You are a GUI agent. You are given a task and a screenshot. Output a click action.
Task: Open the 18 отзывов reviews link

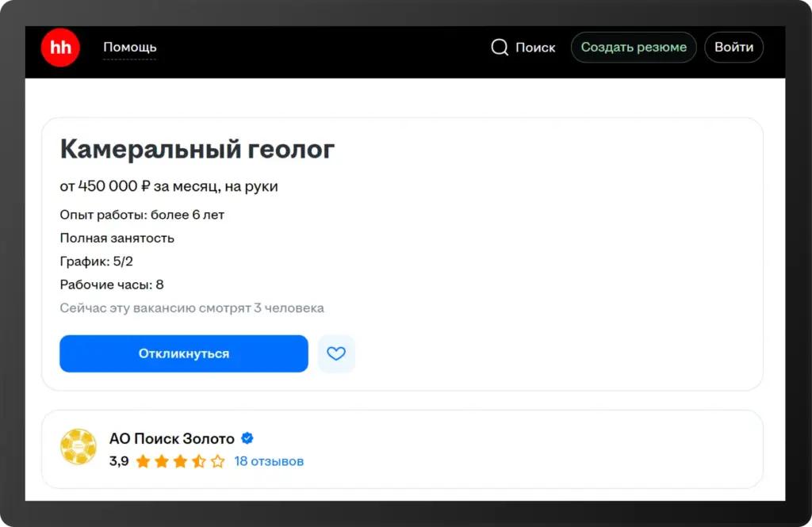[x=268, y=460]
